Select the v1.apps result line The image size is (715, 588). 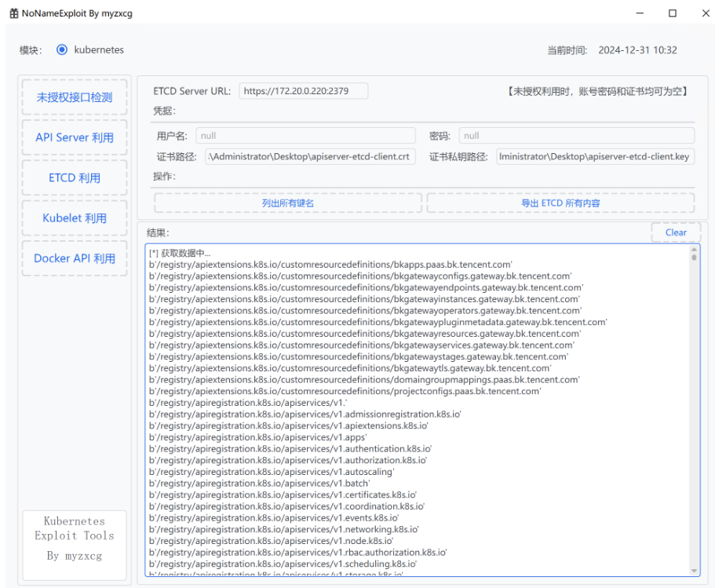257,437
